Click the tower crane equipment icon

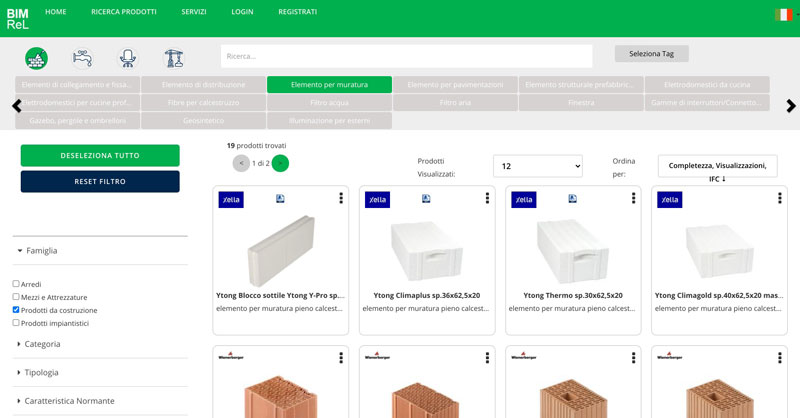(x=174, y=58)
